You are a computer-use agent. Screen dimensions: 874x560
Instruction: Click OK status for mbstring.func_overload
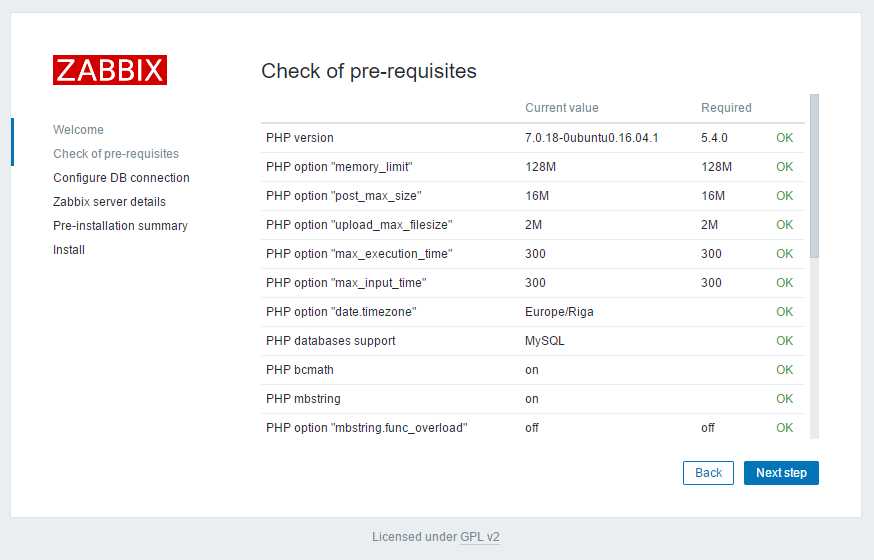(784, 427)
